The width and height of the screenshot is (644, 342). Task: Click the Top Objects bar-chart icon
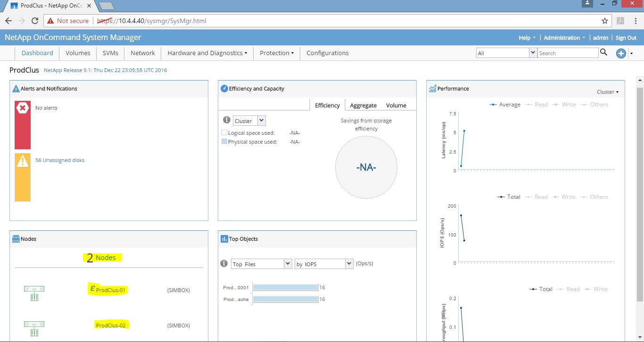(224, 239)
